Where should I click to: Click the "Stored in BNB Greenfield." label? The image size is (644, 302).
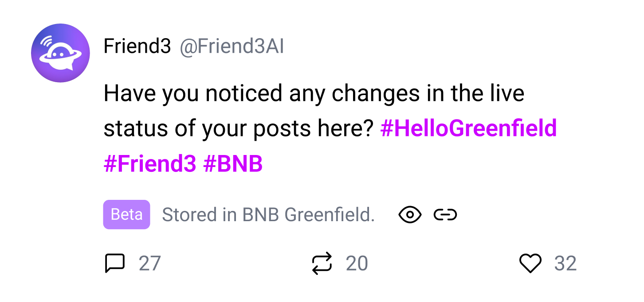coord(268,215)
